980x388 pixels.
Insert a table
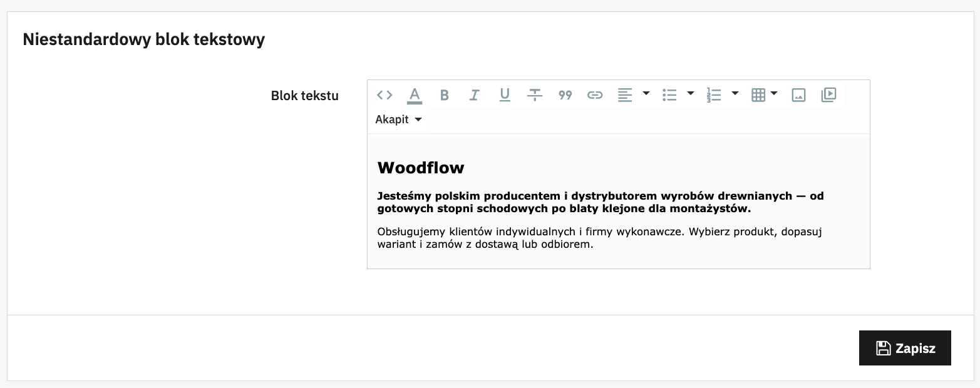[x=758, y=95]
